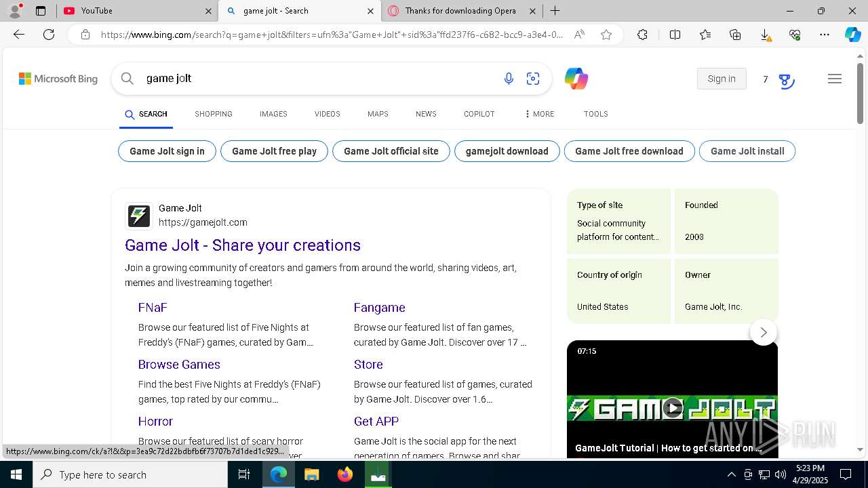Open Microsoft Rewards medal icon
The image size is (868, 488).
786,81
